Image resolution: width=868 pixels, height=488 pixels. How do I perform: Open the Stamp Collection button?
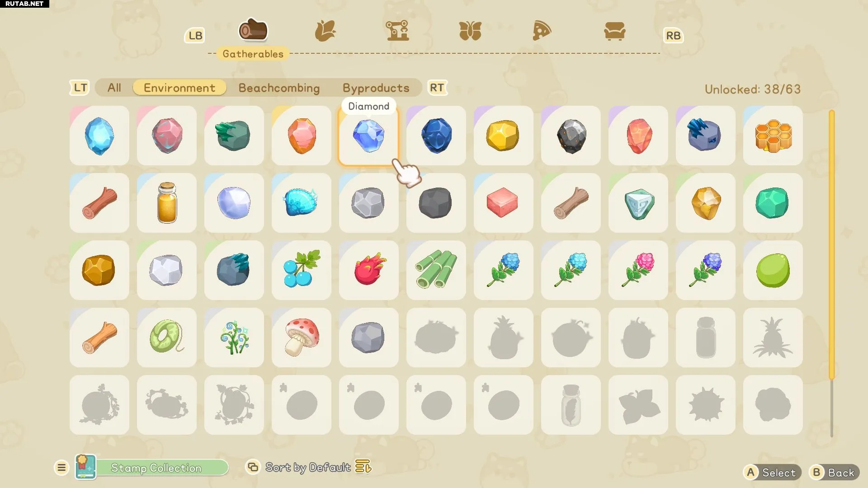(152, 467)
